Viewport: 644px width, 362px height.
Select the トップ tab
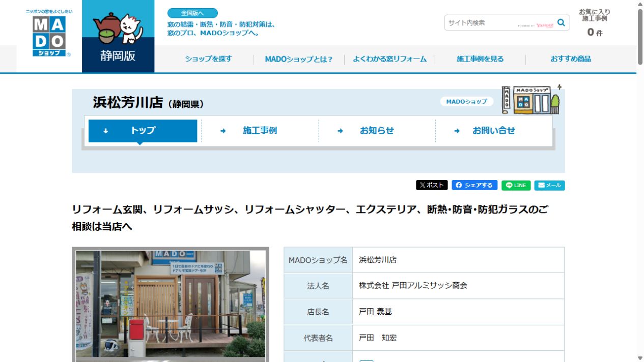click(x=143, y=131)
